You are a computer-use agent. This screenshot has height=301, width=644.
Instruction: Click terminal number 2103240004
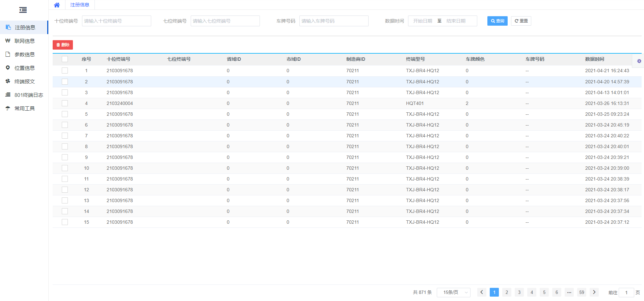coord(120,103)
